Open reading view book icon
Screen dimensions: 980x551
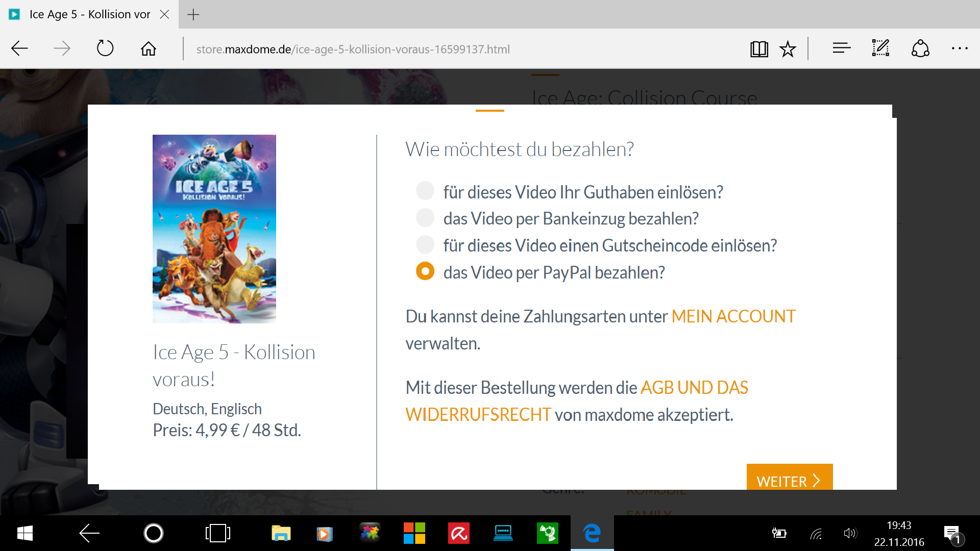[759, 49]
